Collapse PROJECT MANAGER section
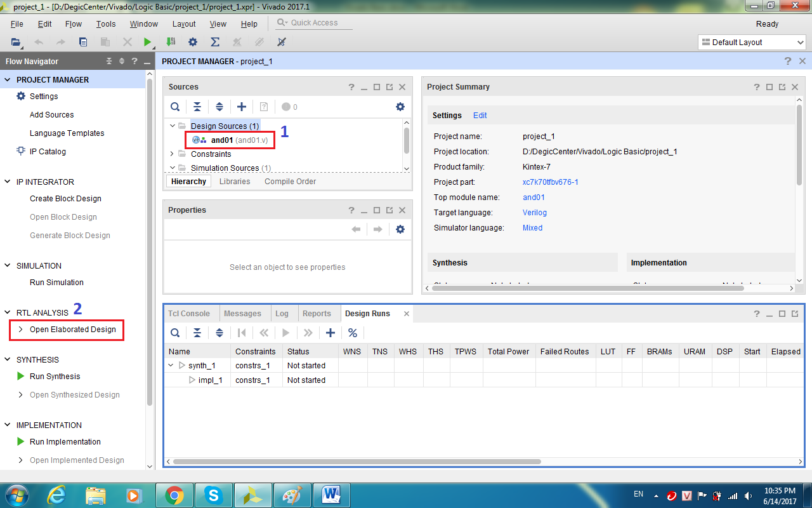This screenshot has height=508, width=812. (x=8, y=80)
